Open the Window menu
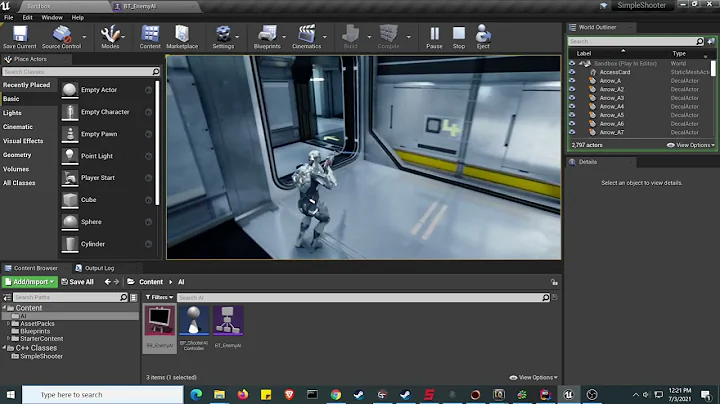This screenshot has height=404, width=720. 52,17
